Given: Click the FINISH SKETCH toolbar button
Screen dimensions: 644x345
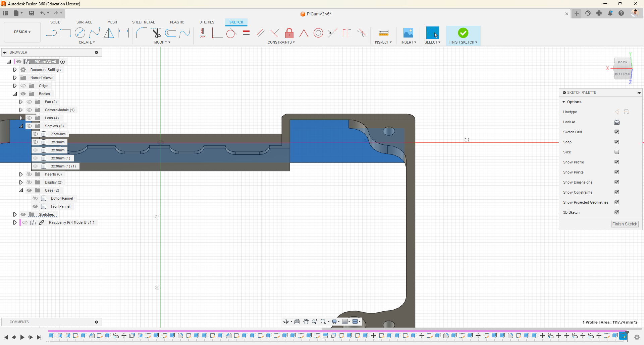Looking at the screenshot, I should coord(463,36).
